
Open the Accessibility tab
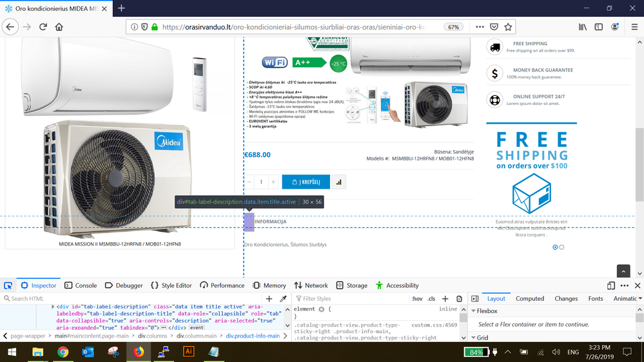tap(397, 285)
